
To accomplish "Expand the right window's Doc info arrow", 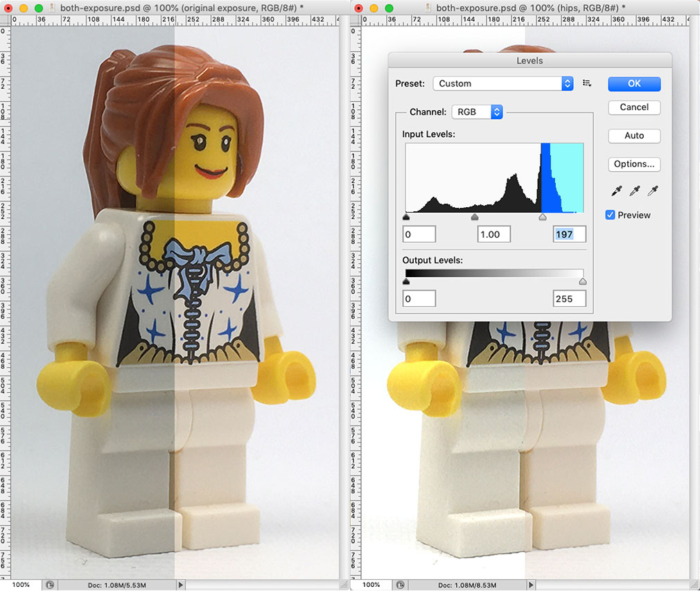I will [532, 585].
